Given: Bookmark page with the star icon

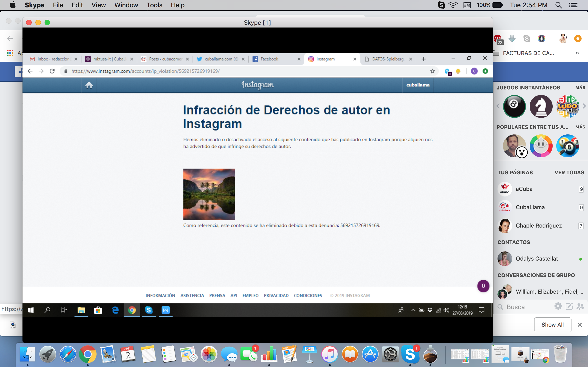Looking at the screenshot, I should point(433,71).
